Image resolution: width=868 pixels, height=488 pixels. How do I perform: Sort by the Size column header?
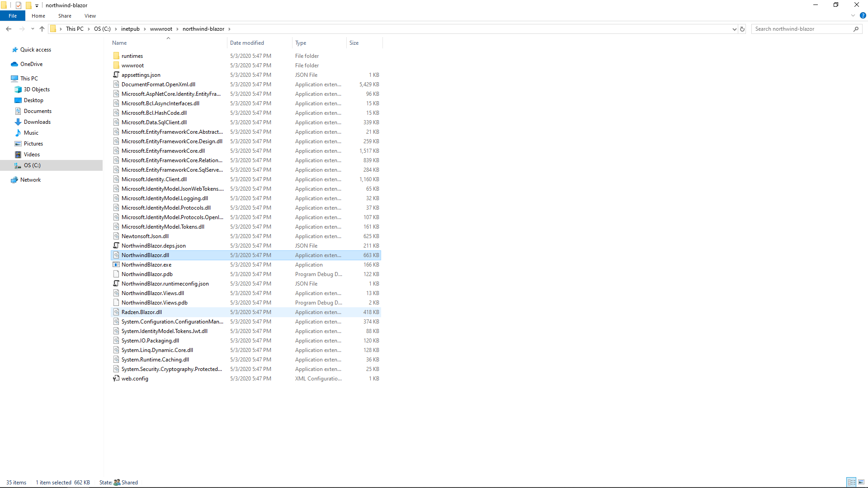(x=364, y=43)
